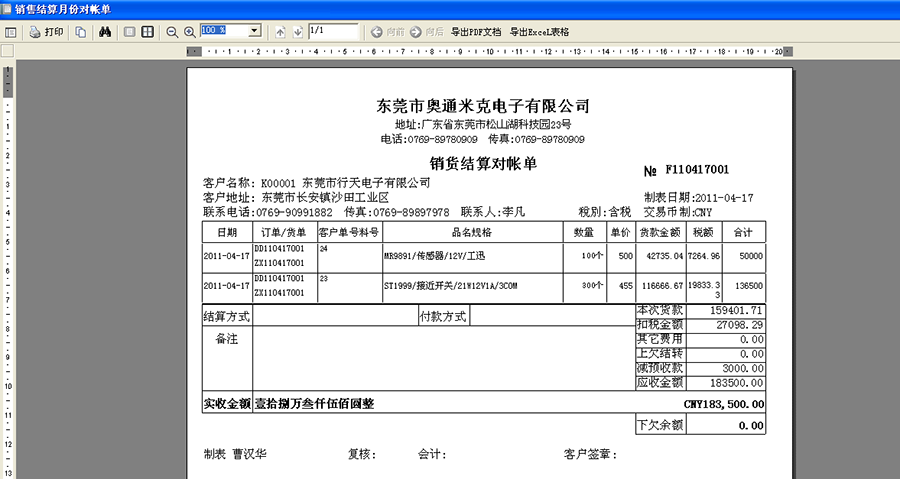The image size is (900, 479).
Task: Switch to single page view icon
Action: 130,32
